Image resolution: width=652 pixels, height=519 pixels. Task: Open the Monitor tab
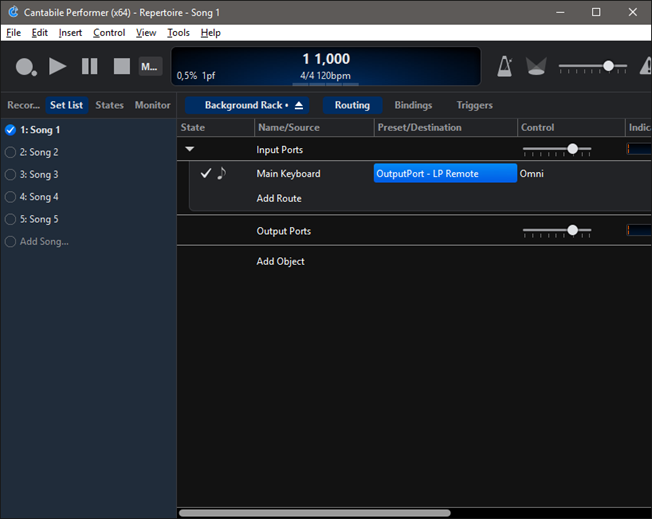153,105
